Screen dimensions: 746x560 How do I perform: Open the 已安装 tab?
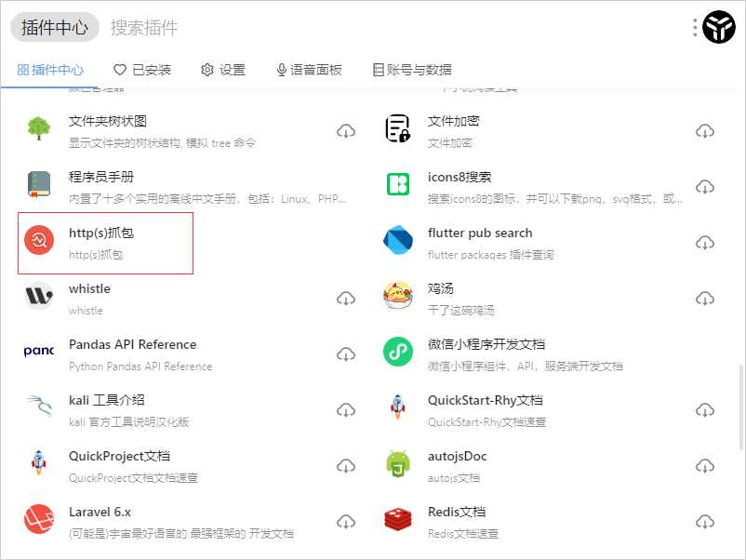[142, 70]
